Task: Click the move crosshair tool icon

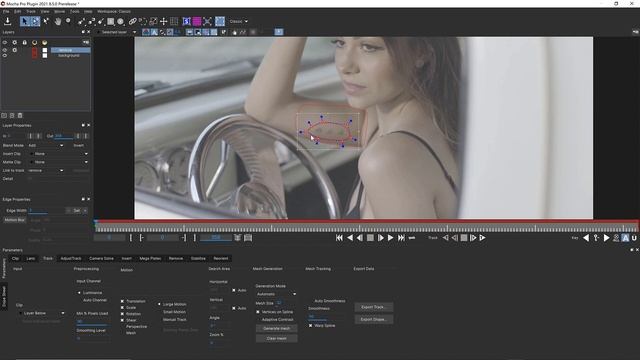Action: pyautogui.click(x=164, y=21)
